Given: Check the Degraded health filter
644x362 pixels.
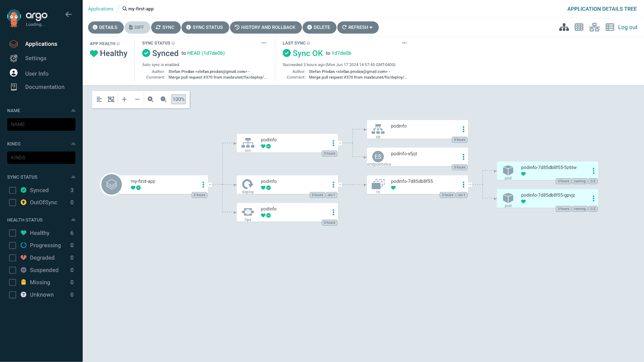Looking at the screenshot, I should tap(12, 258).
